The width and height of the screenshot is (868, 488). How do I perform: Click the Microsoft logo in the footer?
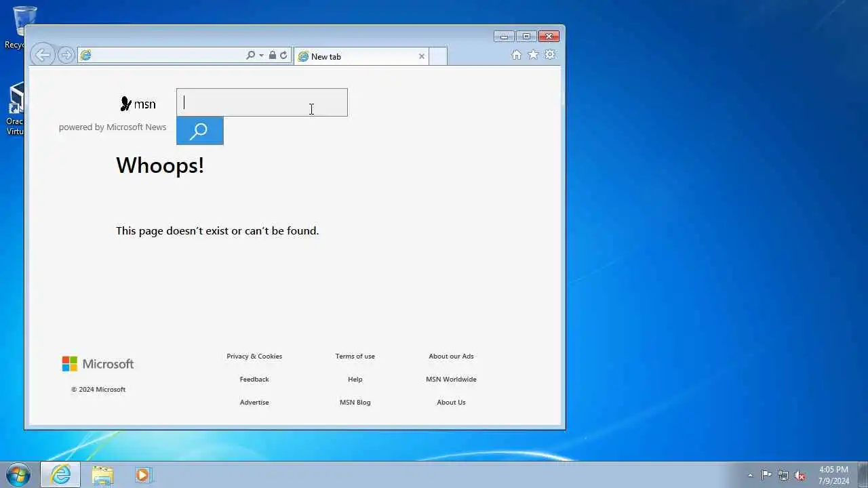98,364
